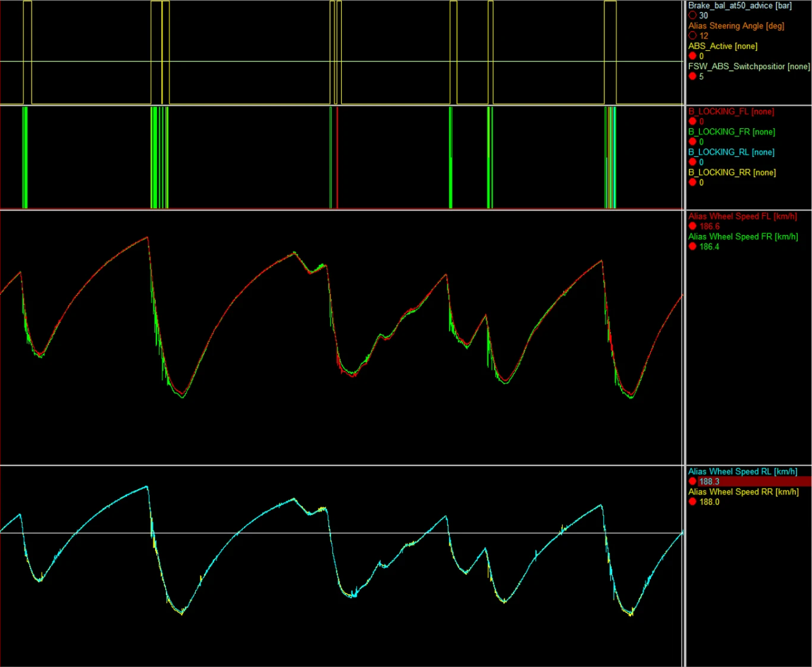
Task: Select the 'B_LOCKING_FR [none]' channel label
Action: pos(731,132)
